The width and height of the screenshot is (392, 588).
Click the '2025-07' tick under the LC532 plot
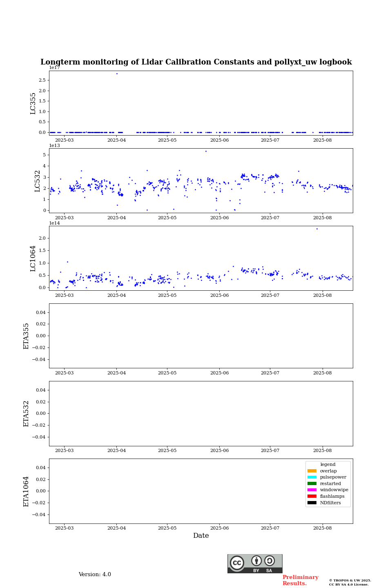(270, 218)
